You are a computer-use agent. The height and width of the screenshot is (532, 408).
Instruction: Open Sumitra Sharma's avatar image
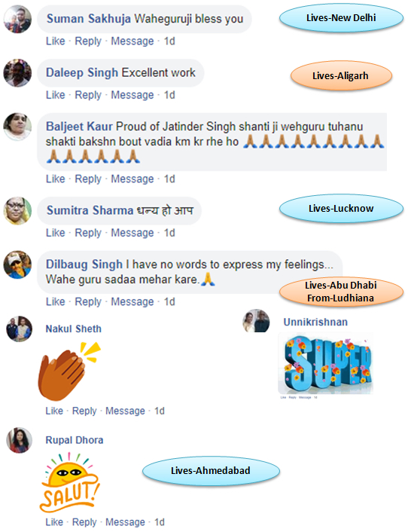pyautogui.click(x=17, y=211)
